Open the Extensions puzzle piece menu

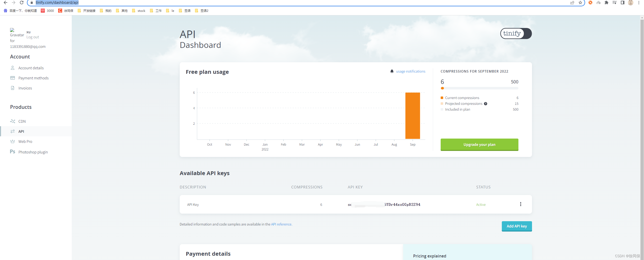(607, 3)
